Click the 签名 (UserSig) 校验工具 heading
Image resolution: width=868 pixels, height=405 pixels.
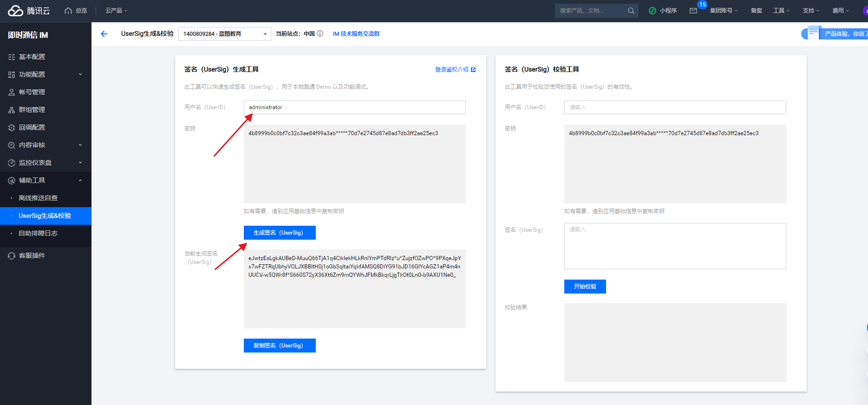pyautogui.click(x=542, y=70)
